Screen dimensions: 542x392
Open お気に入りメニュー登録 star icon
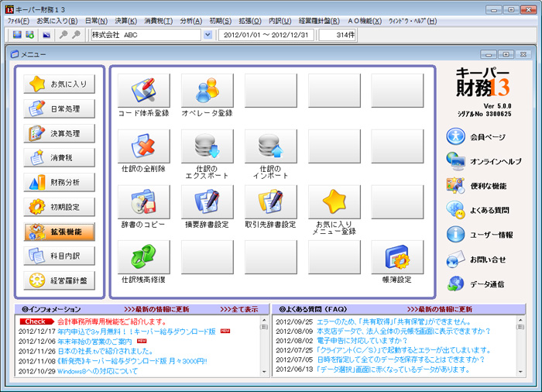334,201
